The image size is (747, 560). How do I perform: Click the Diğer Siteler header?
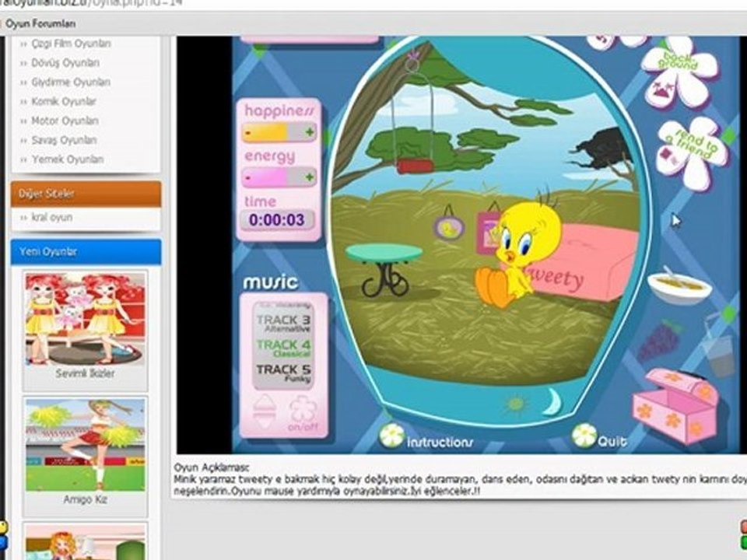86,194
